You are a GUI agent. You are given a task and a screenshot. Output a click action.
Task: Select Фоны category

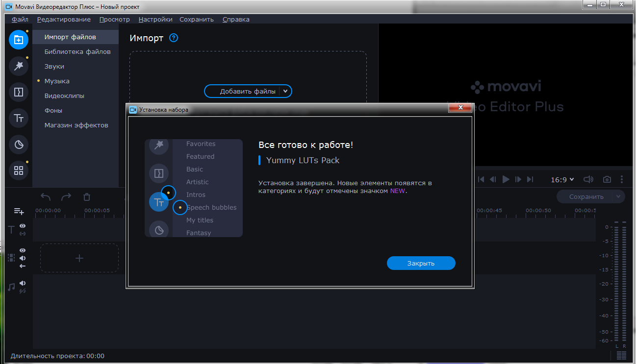pos(76,110)
